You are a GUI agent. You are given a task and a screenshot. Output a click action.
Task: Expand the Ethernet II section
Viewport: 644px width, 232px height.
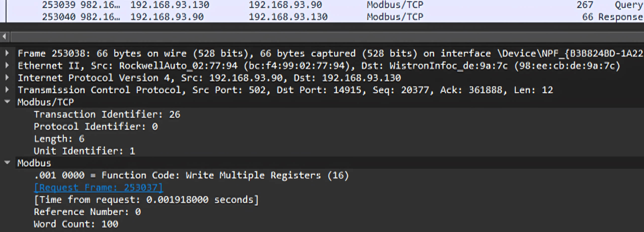(7, 65)
